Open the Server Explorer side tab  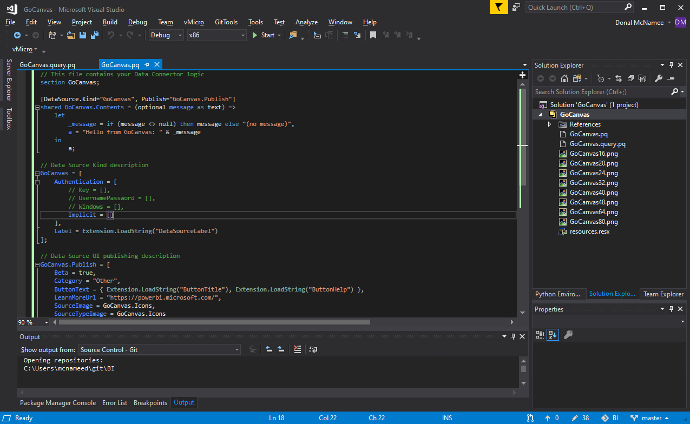click(x=9, y=80)
